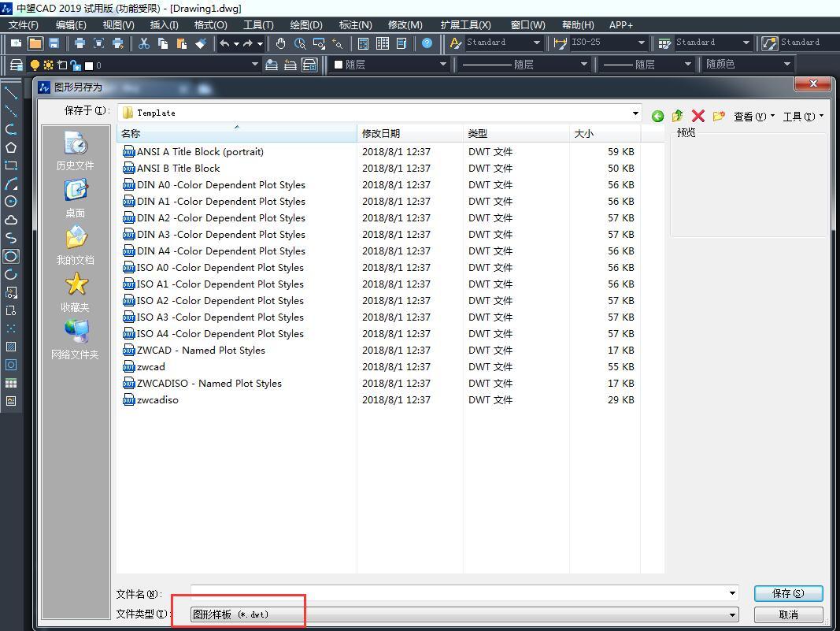Create a new folder in the dialog
The image size is (840, 631).
click(x=718, y=117)
